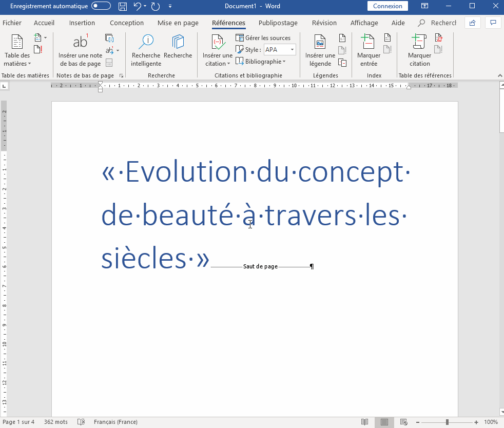This screenshot has width=504, height=428.
Task: Click the Save icon in title bar
Action: tap(122, 6)
